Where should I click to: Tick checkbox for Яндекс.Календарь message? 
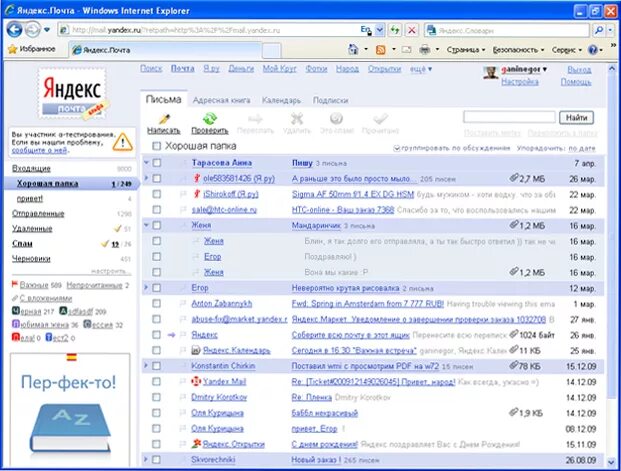157,350
